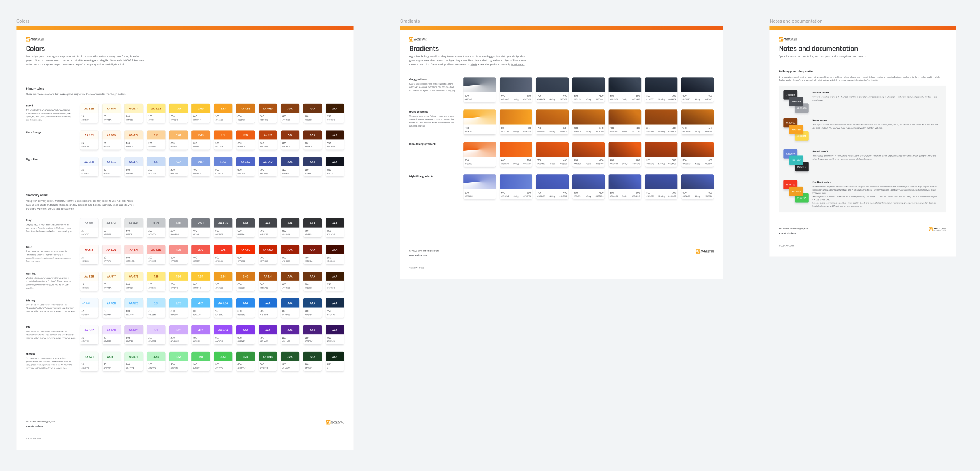Select the Night Blue gradient 900 to 600 card
980x471 pixels.
pos(697,187)
